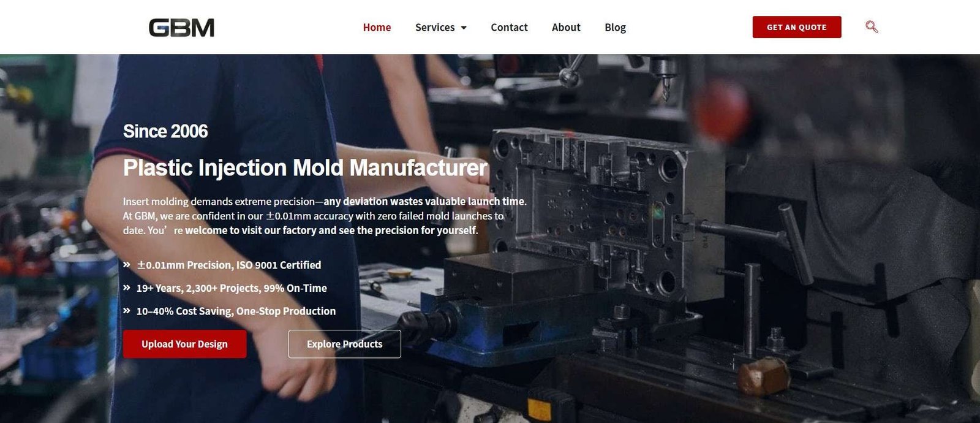The image size is (980, 423).
Task: Open the Blog link
Action: tap(615, 28)
